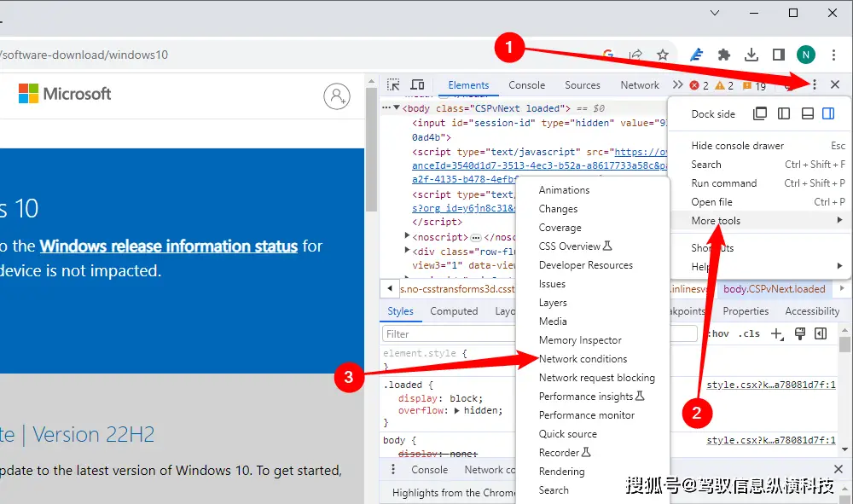
Task: Expand the div class row-fluid node
Action: click(407, 250)
